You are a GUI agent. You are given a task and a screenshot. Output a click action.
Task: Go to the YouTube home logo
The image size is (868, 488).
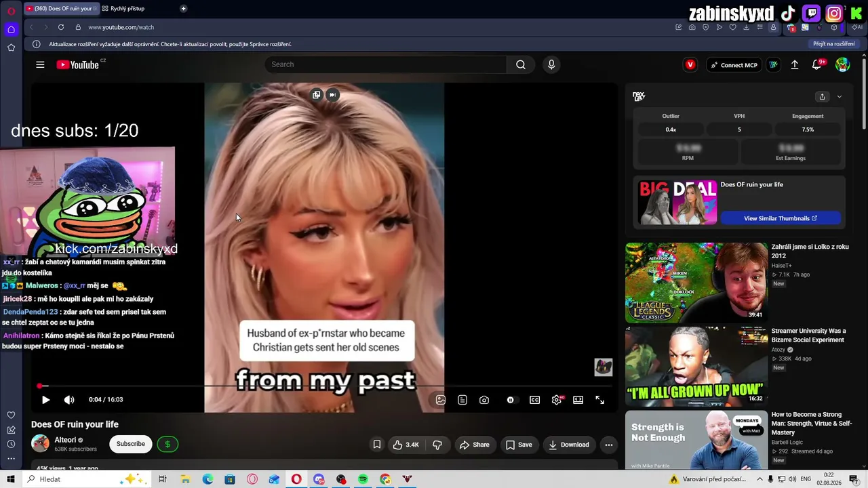point(78,64)
